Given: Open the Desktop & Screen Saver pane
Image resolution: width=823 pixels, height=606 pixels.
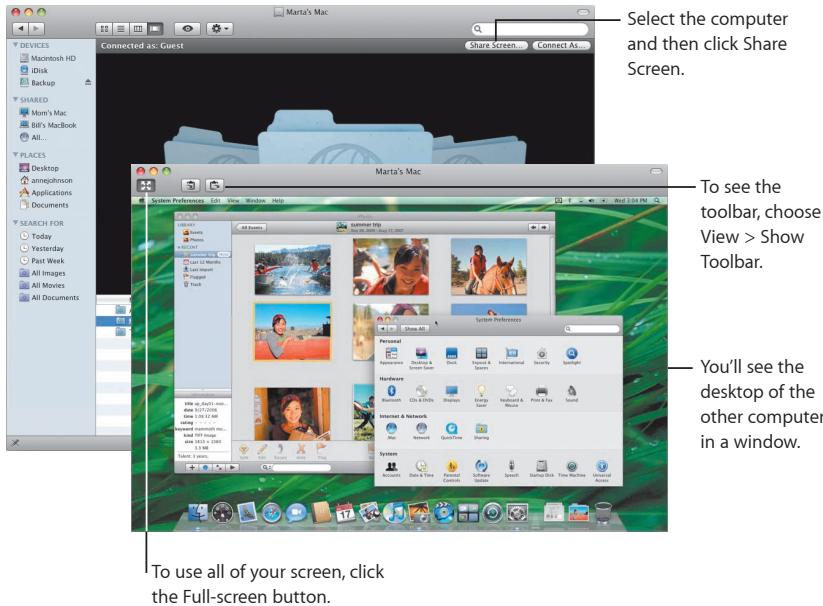Looking at the screenshot, I should (421, 358).
